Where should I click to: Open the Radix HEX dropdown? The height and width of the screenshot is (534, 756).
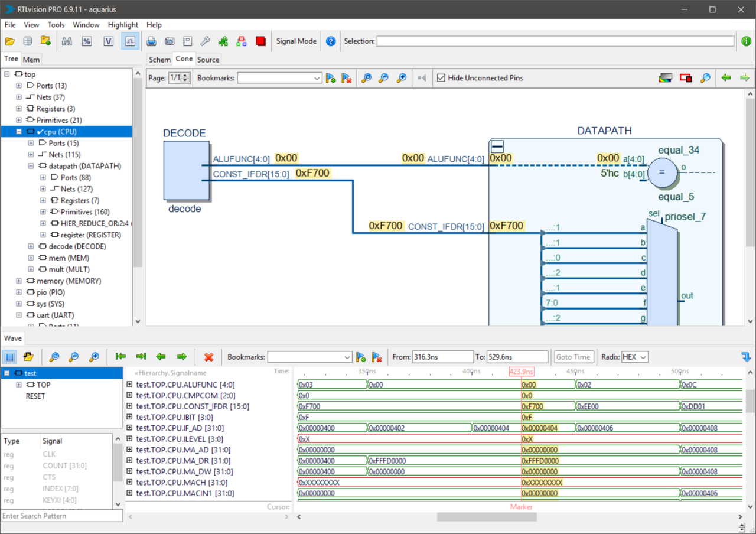[635, 357]
